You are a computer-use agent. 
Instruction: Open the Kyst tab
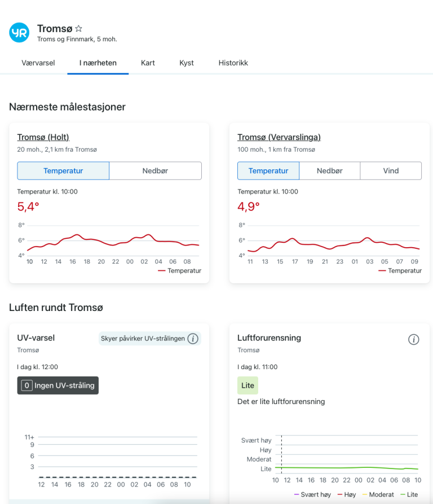187,63
